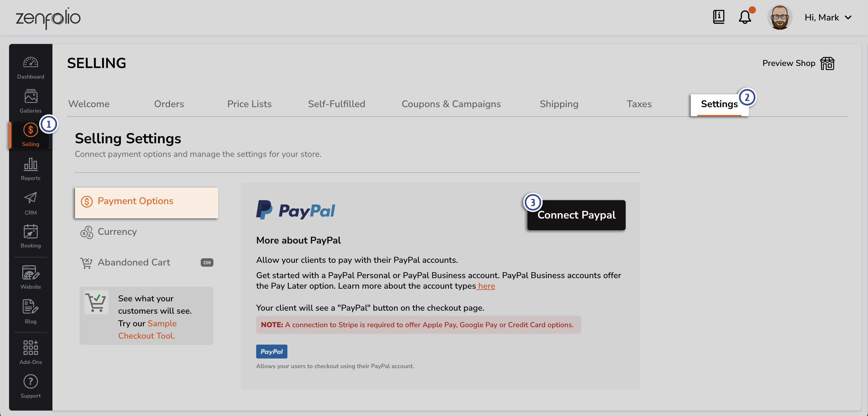Click the Mark profile avatar picture
The width and height of the screenshot is (868, 416).
click(x=779, y=17)
